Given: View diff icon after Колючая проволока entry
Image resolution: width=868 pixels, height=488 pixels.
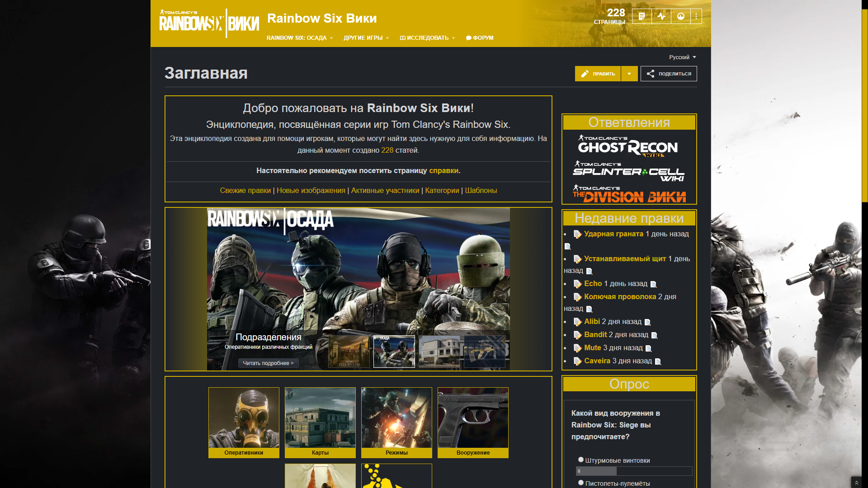Looking at the screenshot, I should (x=589, y=309).
